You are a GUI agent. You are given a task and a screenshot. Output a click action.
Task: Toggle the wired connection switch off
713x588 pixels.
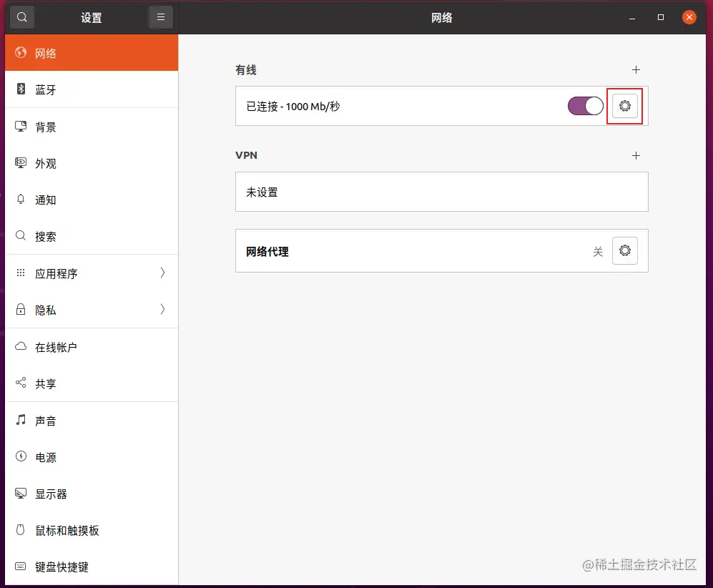(585, 106)
